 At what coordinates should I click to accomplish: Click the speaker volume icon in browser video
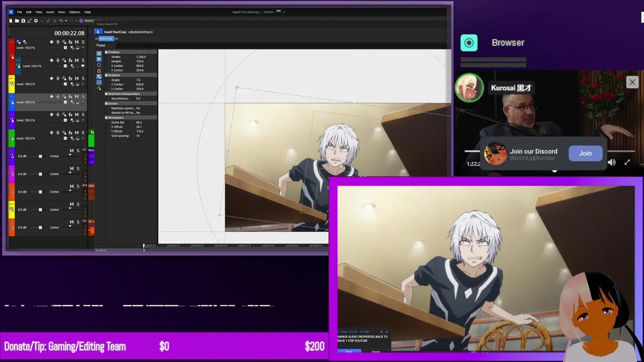click(x=611, y=162)
